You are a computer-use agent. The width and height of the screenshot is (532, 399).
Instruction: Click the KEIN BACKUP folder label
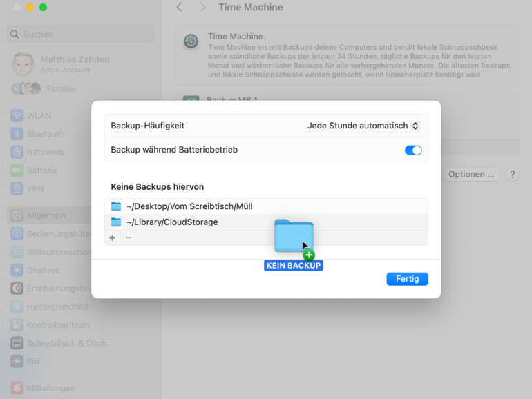pos(294,266)
